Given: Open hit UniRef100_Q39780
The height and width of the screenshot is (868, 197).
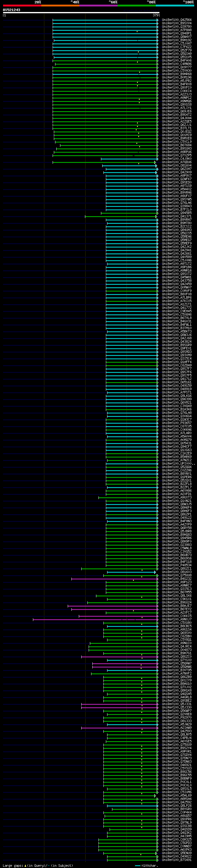Looking at the screenshot, I should [x=177, y=26].
